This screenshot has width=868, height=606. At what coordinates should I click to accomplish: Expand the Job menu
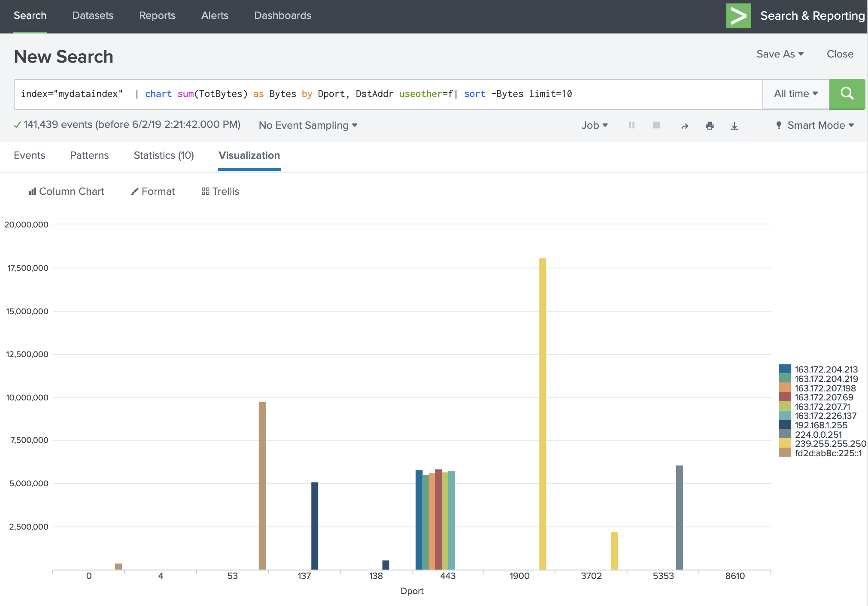595,125
